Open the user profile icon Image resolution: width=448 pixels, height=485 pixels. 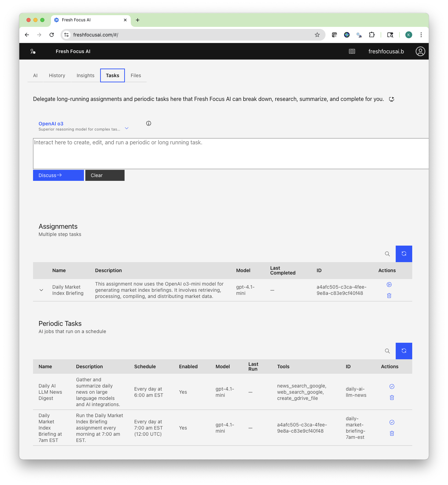pyautogui.click(x=420, y=51)
